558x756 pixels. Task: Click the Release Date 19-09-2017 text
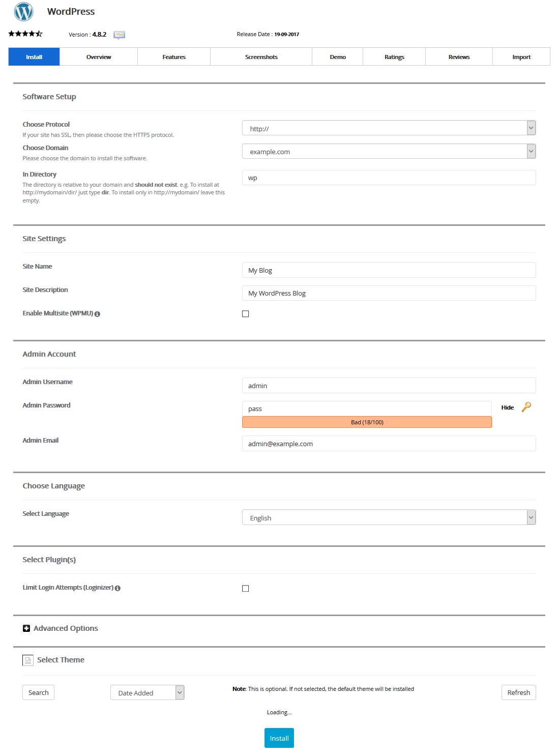click(x=268, y=34)
